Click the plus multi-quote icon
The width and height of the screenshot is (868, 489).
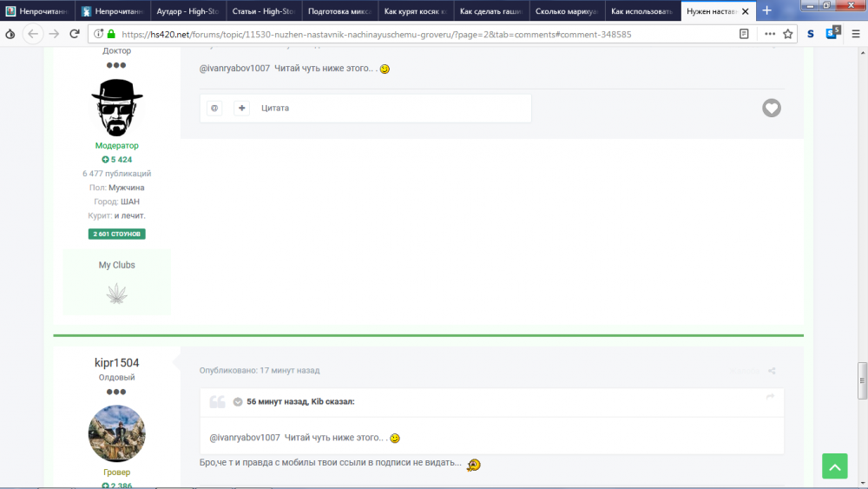point(242,108)
